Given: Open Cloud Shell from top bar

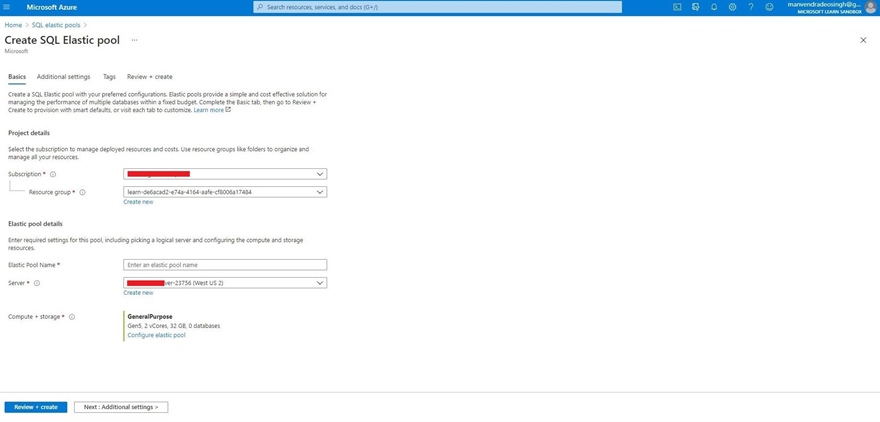Looking at the screenshot, I should pos(677,7).
